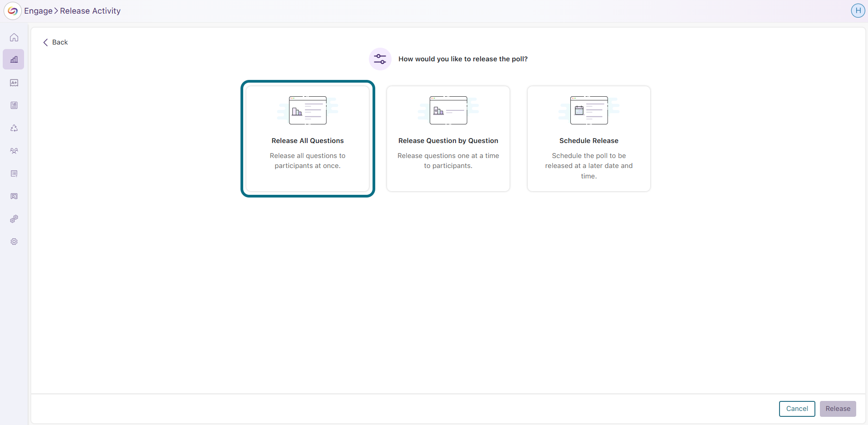Select the bar chart polls icon
This screenshot has width=868, height=425.
[14, 59]
